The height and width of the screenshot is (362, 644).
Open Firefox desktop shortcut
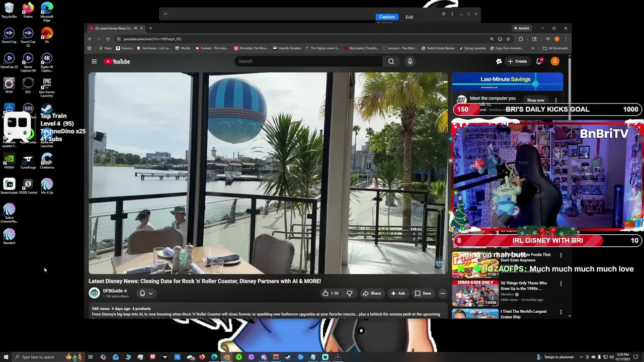click(28, 10)
